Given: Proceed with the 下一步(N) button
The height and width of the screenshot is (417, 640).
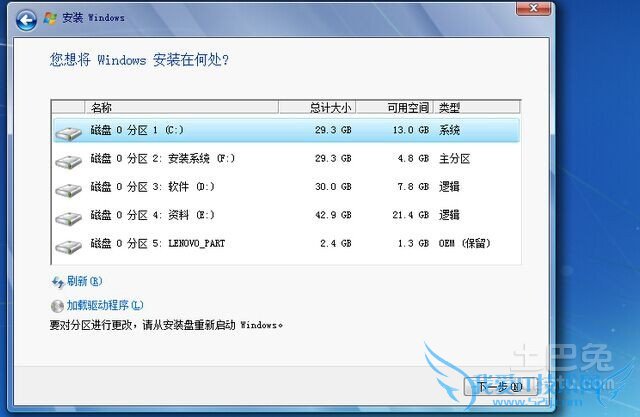Looking at the screenshot, I should pos(500,386).
